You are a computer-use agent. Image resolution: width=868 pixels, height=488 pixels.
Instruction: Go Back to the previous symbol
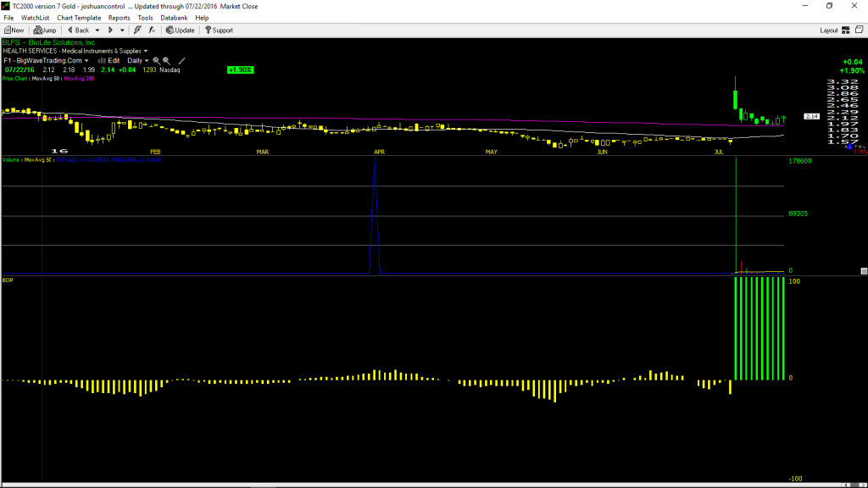point(78,30)
